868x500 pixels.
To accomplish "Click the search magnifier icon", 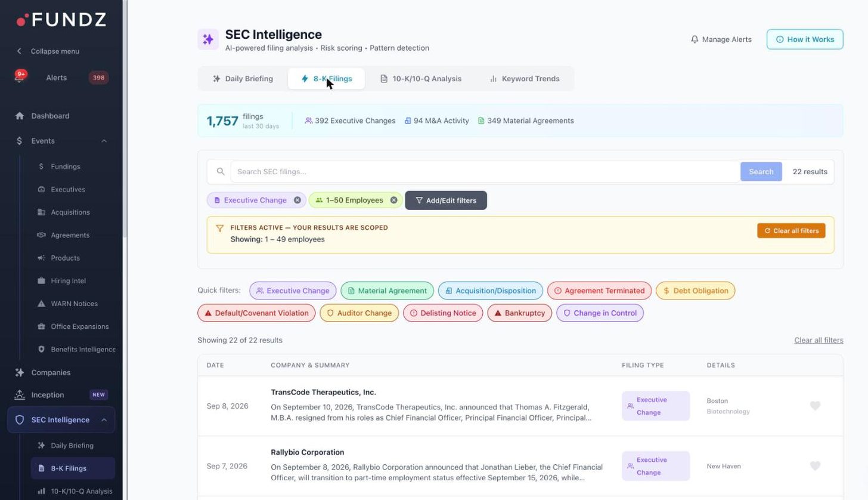I will pyautogui.click(x=221, y=172).
